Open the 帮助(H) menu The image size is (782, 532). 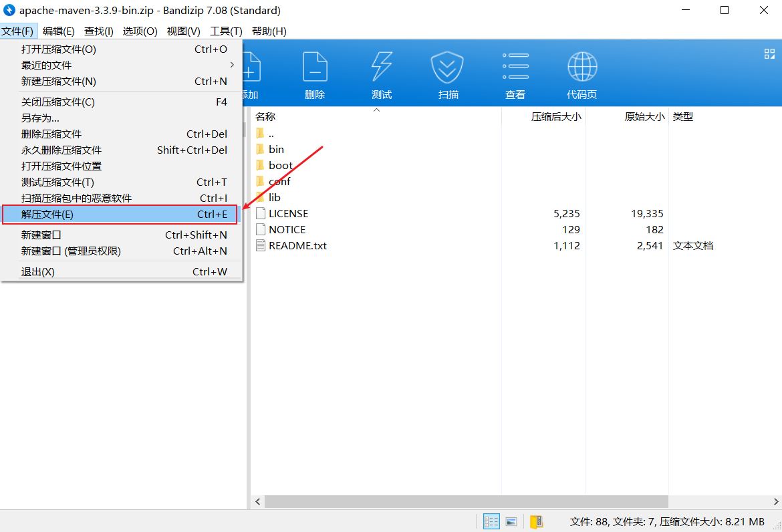(269, 31)
